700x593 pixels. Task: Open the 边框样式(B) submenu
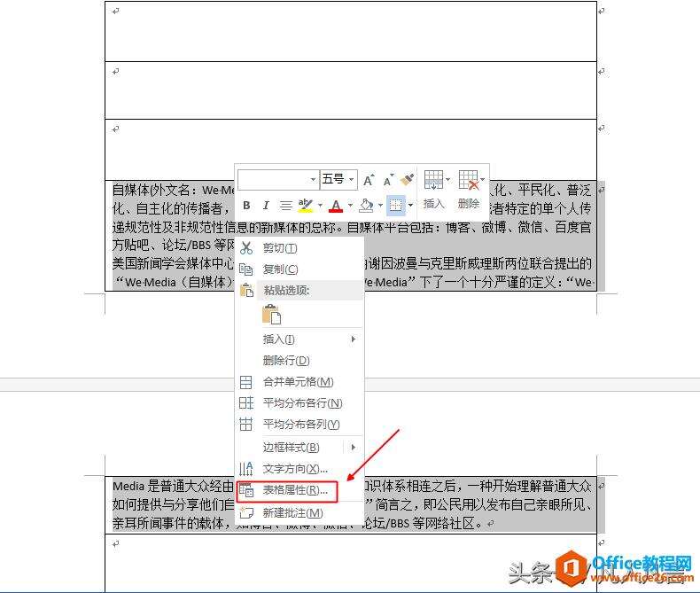[299, 448]
